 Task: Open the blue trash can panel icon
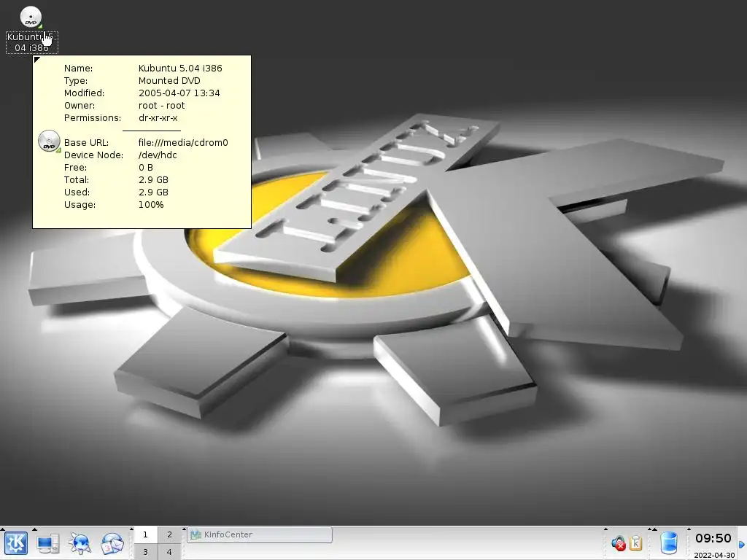point(669,543)
